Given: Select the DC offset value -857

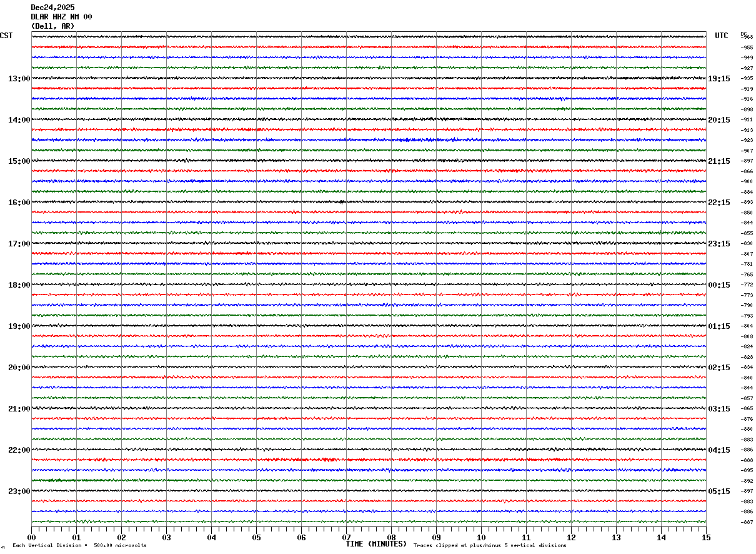Looking at the screenshot, I should tap(747, 398).
